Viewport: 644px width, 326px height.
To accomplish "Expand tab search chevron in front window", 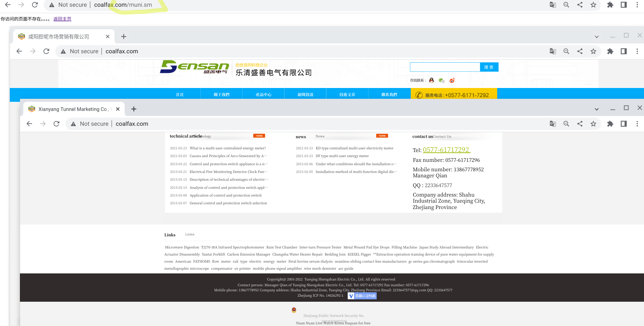I will [597, 109].
